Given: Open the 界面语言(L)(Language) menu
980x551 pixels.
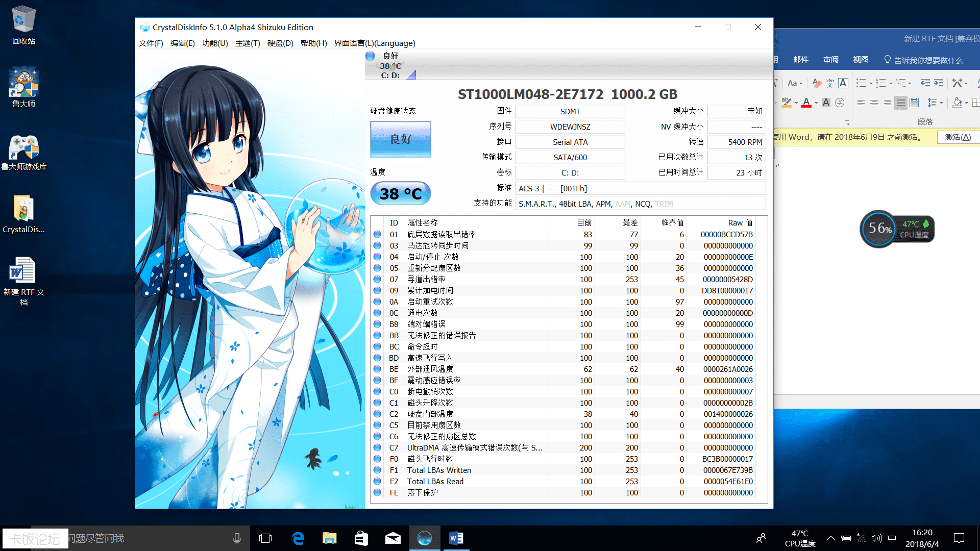Looking at the screenshot, I should [x=375, y=43].
